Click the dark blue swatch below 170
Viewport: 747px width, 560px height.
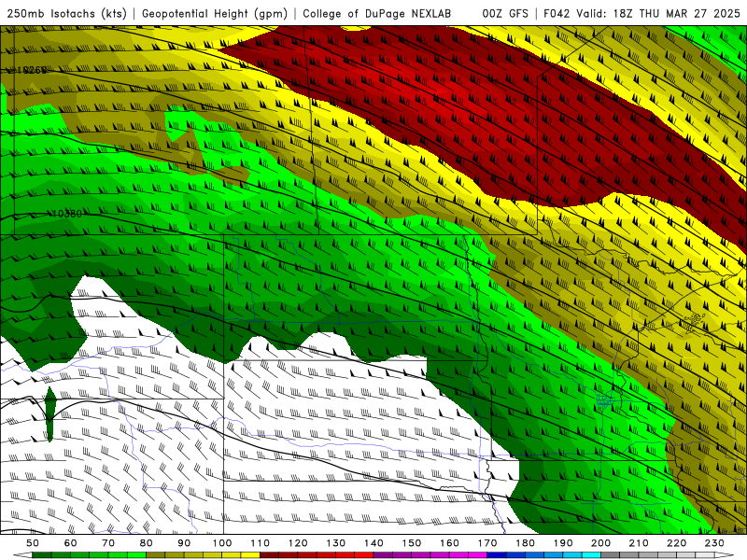497,555
